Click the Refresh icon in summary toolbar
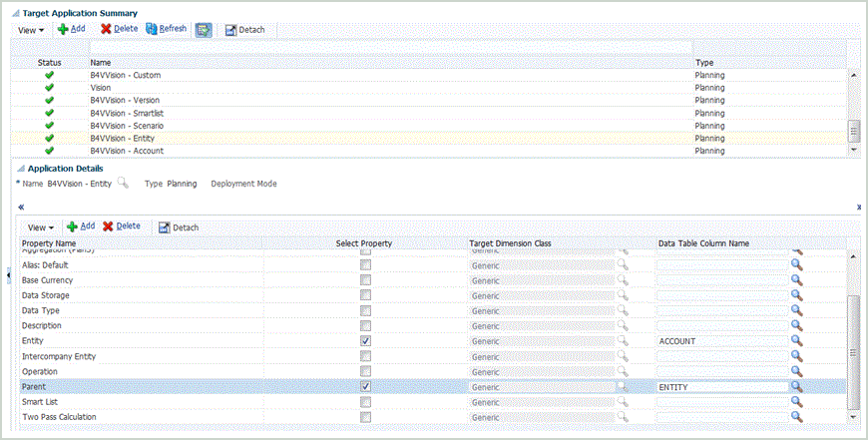 tap(153, 29)
